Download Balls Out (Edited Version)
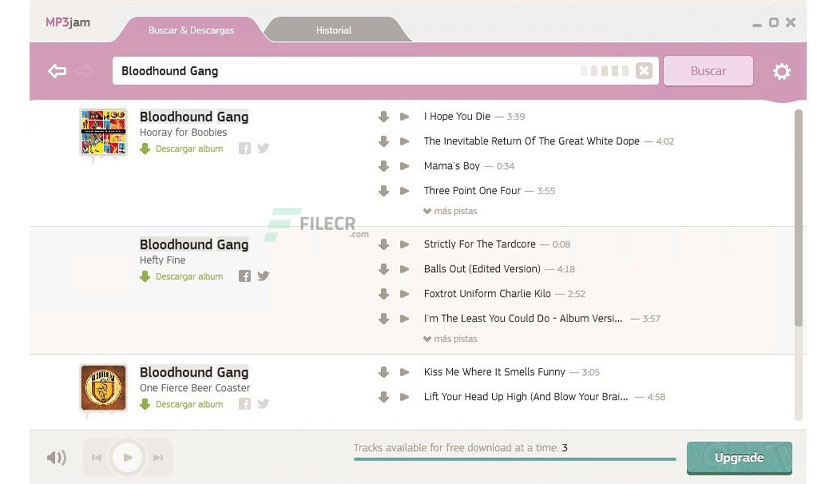836x484 pixels. point(383,269)
